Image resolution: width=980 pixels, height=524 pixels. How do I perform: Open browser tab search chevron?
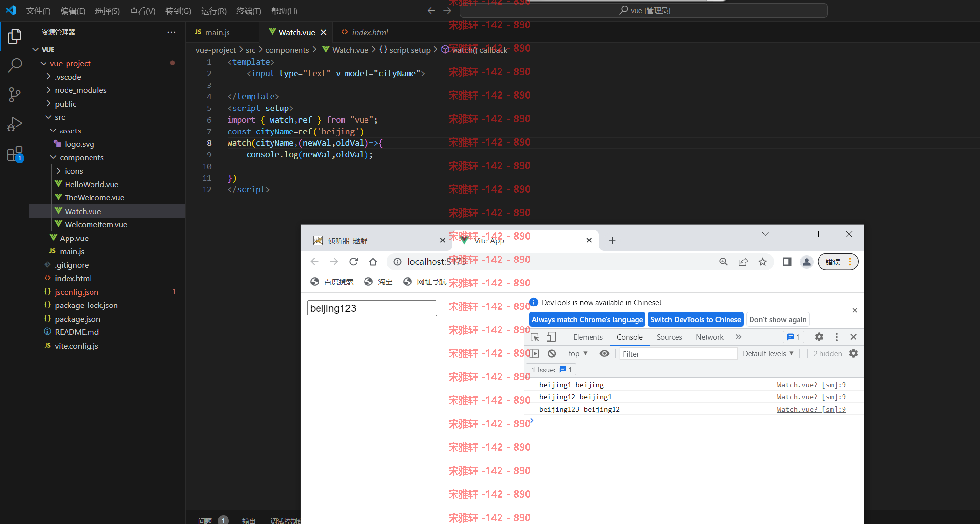click(x=765, y=234)
